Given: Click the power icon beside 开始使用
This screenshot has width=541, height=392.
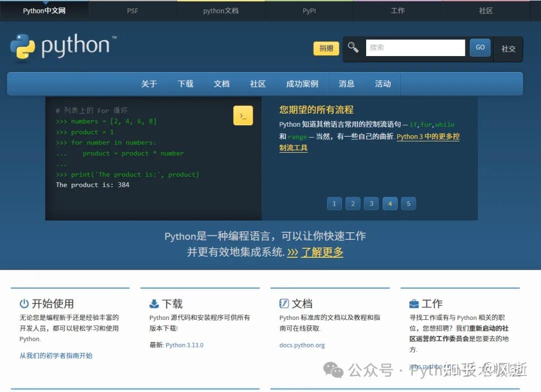Looking at the screenshot, I should click(x=23, y=303).
